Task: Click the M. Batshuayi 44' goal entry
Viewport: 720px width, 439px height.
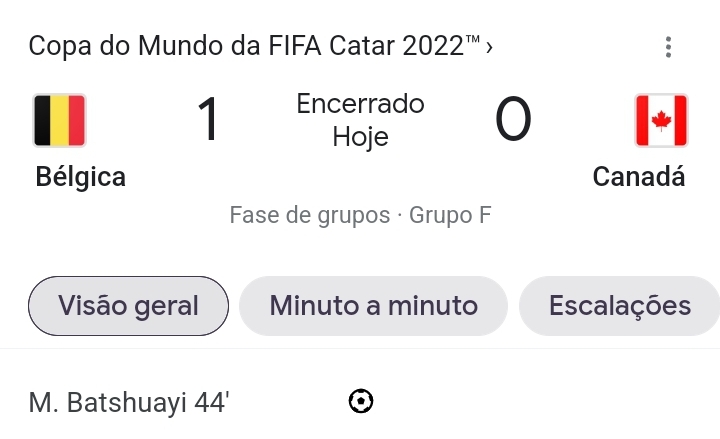Action: coord(129,403)
